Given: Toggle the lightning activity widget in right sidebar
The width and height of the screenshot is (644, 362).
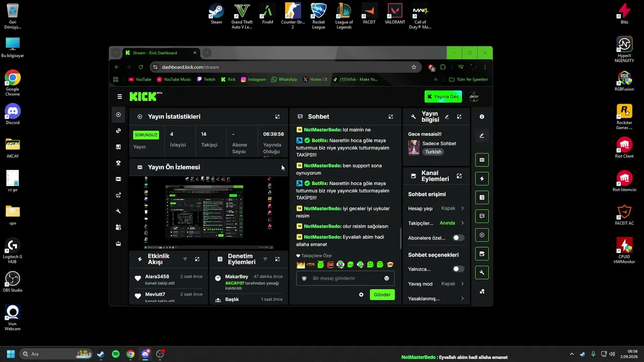Looking at the screenshot, I should [x=482, y=178].
